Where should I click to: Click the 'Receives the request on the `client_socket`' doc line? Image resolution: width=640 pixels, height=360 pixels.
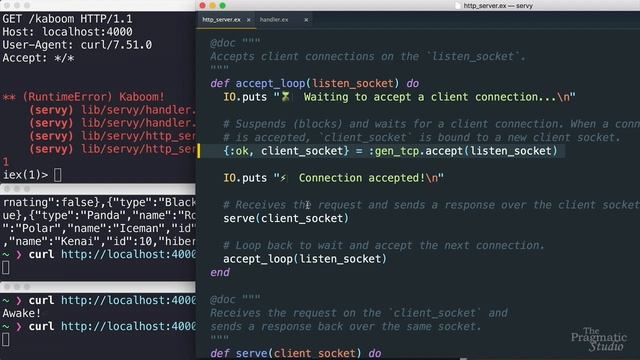[359, 313]
